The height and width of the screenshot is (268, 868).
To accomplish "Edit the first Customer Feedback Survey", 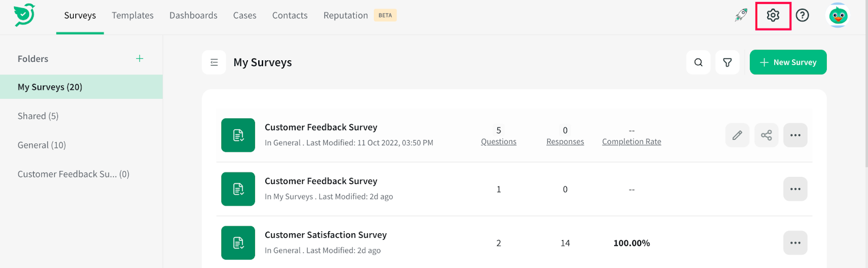I will pos(737,135).
